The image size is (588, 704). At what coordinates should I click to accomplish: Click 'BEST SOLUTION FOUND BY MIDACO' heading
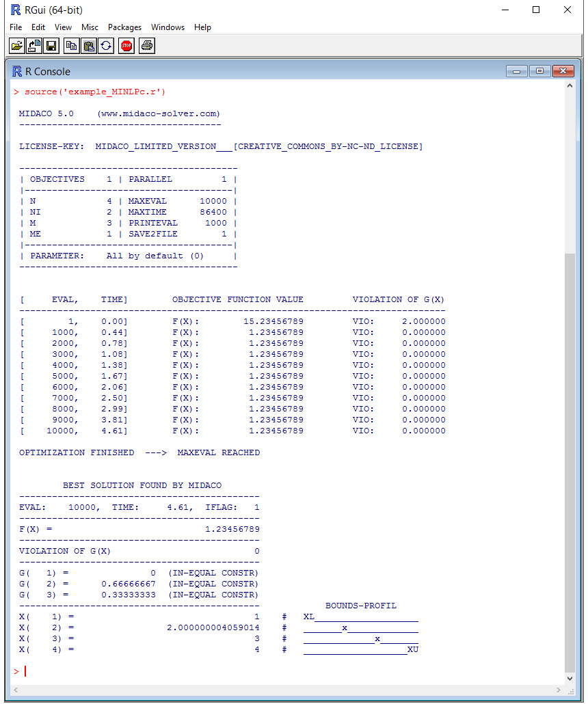click(142, 485)
